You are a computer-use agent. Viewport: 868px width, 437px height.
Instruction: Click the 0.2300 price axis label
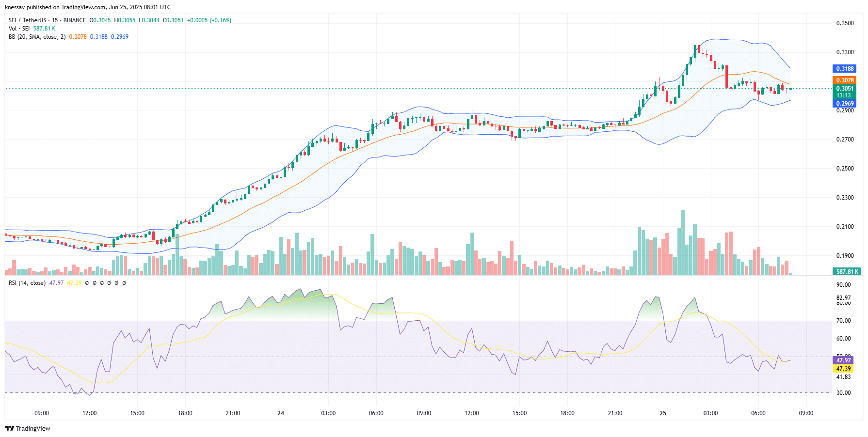click(x=845, y=198)
